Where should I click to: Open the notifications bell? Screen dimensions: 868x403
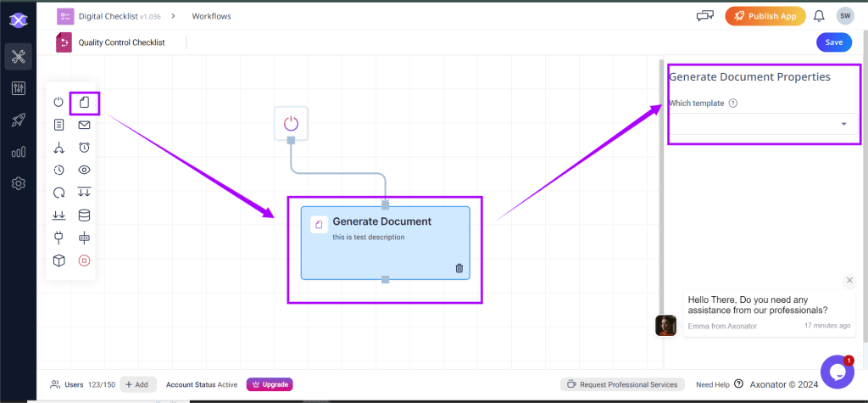819,16
